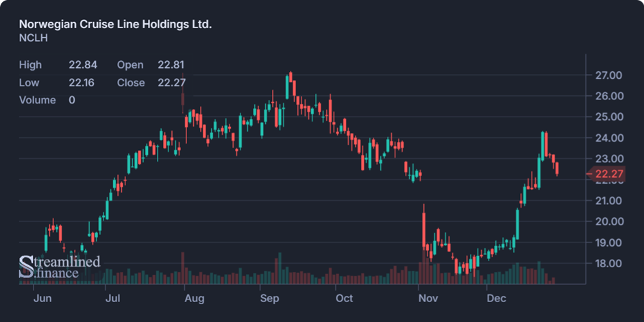Screen dimensions: 644x322
Task: Click the Close value 22.27
Action: pos(172,82)
